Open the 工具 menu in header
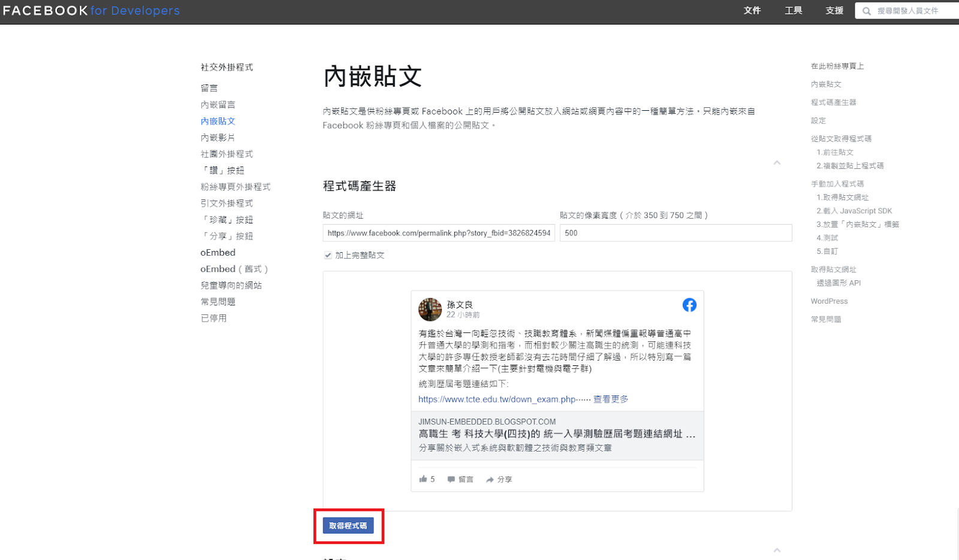This screenshot has width=959, height=560. [794, 11]
